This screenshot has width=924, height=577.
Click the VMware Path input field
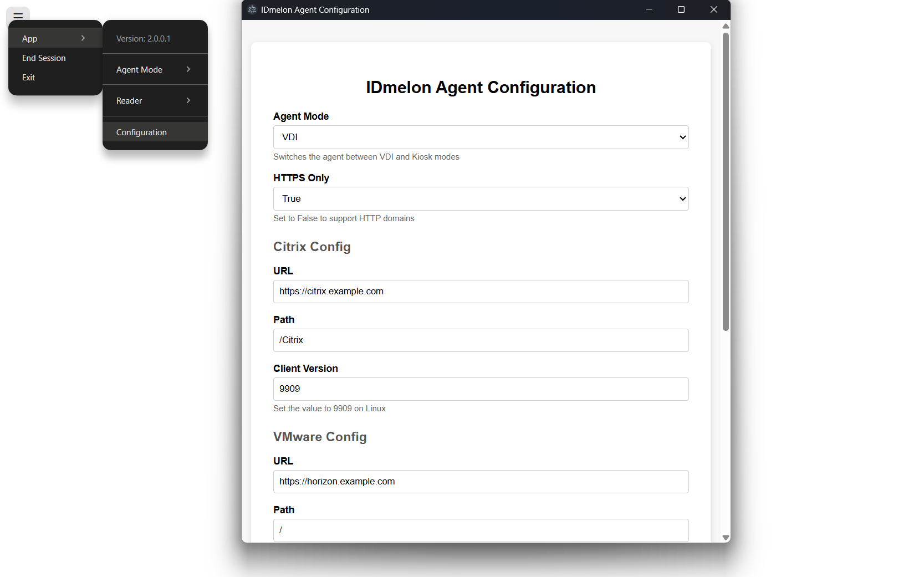[481, 530]
